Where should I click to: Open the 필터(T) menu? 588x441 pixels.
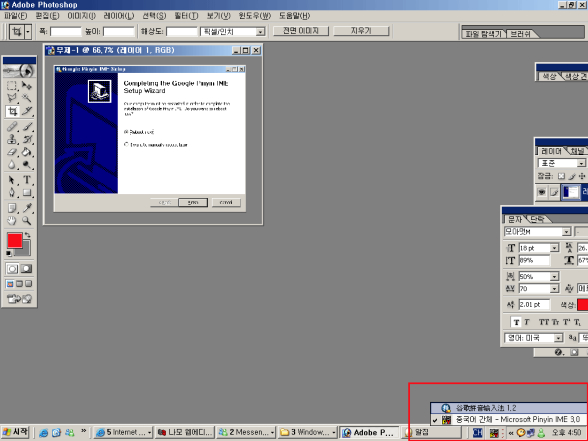[186, 16]
